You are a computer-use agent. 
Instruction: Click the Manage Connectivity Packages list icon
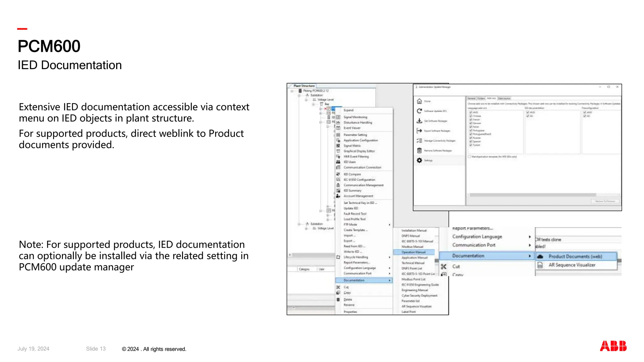coord(419,141)
